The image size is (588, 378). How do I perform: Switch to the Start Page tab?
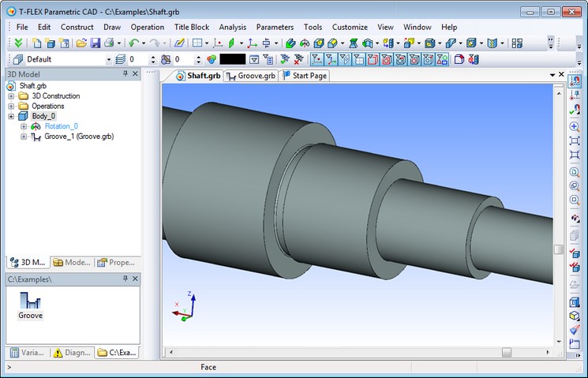pyautogui.click(x=304, y=76)
